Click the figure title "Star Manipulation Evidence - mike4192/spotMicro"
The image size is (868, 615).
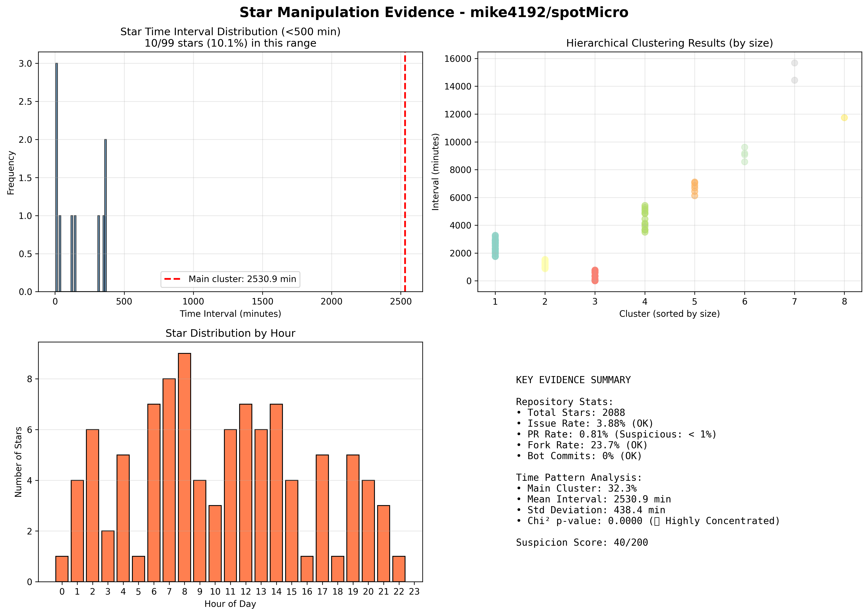[x=434, y=12]
